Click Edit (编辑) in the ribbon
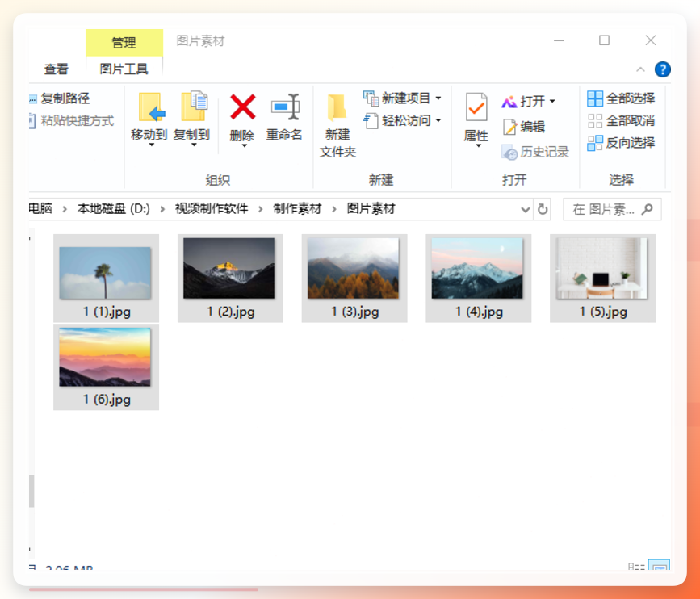The width and height of the screenshot is (700, 599). click(523, 127)
